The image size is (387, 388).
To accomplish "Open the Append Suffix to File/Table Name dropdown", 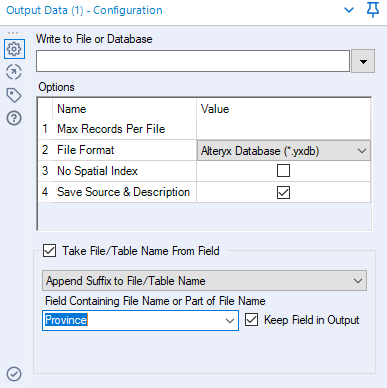I will pos(204,281).
